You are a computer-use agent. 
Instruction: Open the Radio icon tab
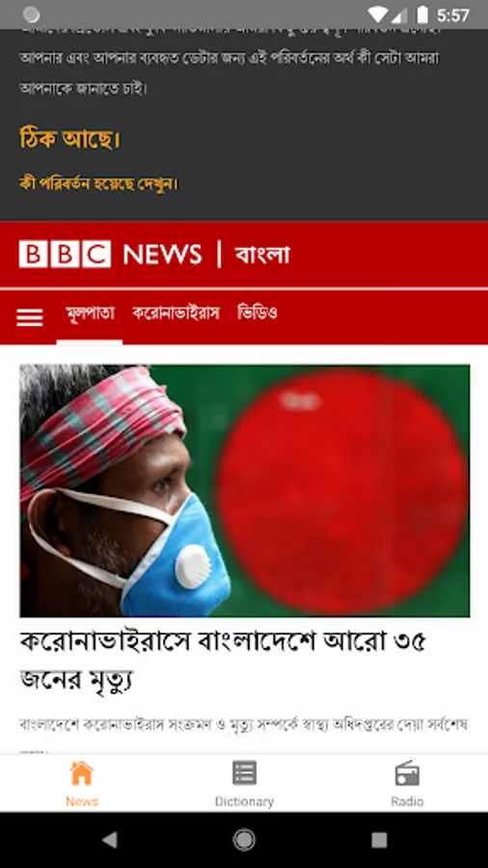pos(407,773)
